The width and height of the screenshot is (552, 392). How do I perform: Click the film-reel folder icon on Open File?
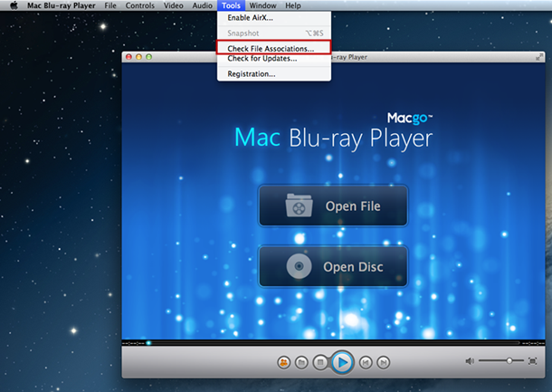click(x=299, y=206)
